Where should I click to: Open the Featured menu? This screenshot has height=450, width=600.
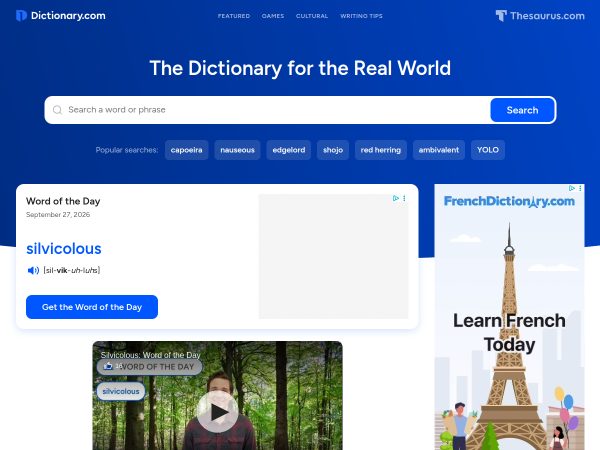click(x=234, y=16)
